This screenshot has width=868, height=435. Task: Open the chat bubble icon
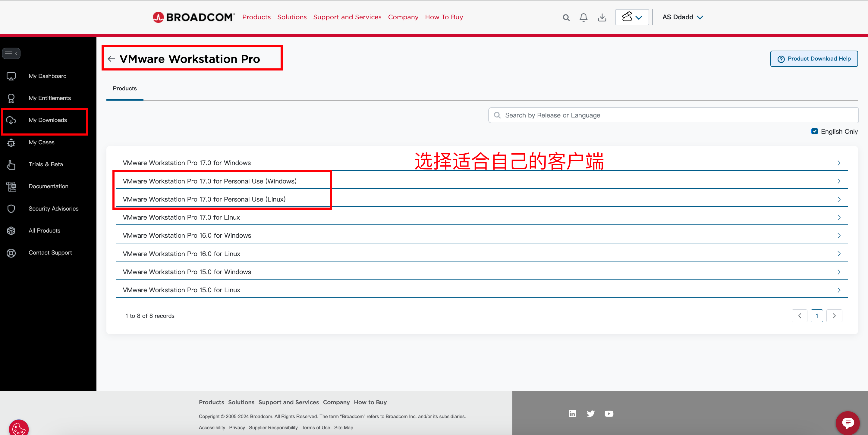pyautogui.click(x=848, y=422)
